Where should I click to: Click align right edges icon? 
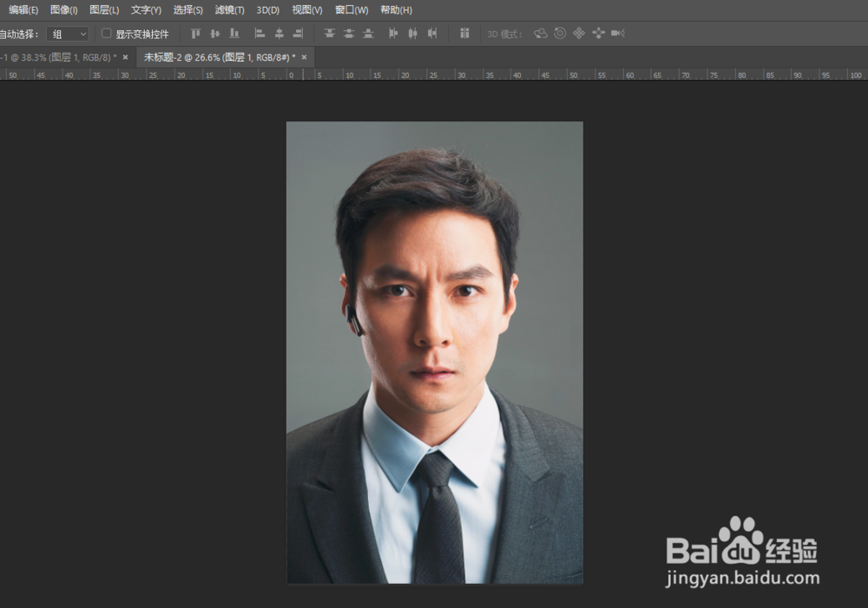click(x=298, y=34)
